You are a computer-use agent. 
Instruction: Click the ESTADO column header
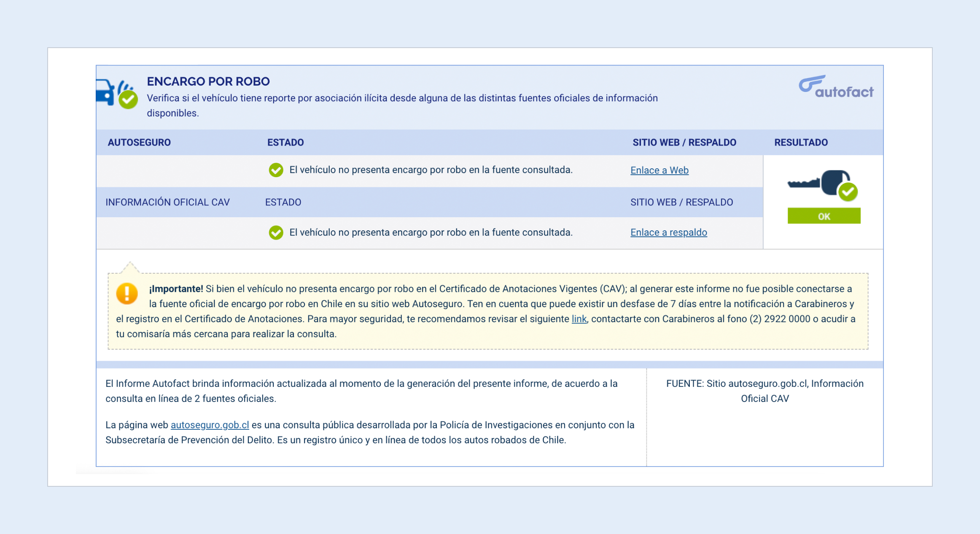[285, 142]
